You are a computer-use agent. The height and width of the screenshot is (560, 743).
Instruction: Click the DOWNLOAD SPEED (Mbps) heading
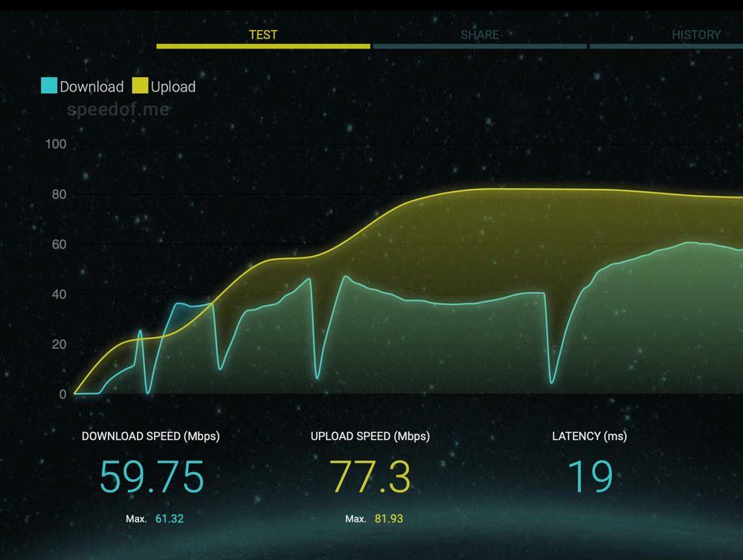tap(151, 437)
